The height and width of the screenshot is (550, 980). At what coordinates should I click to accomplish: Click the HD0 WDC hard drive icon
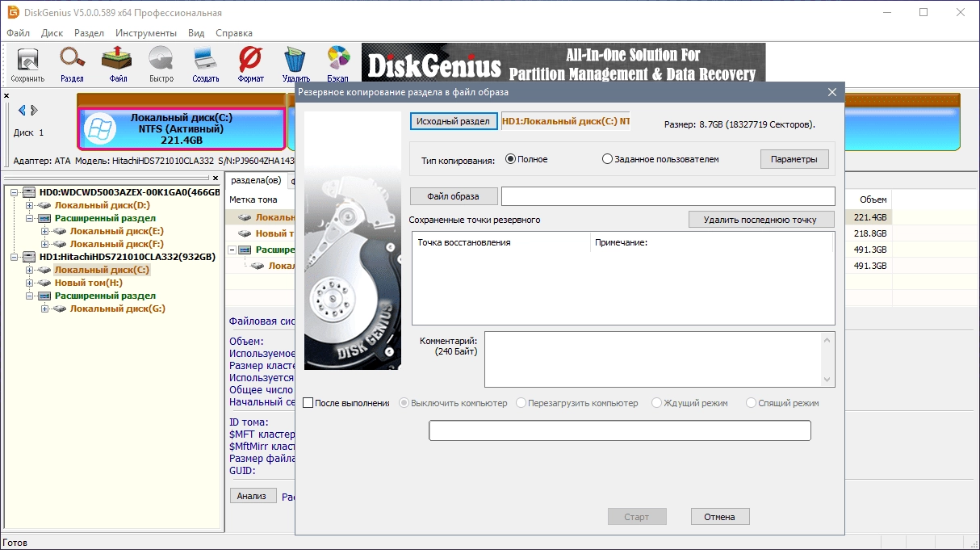click(x=29, y=192)
